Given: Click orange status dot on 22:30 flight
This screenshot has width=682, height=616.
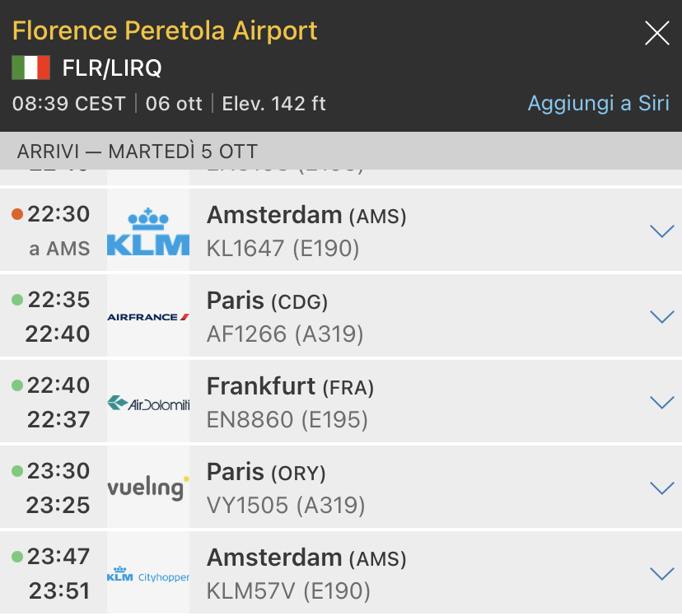Looking at the screenshot, I should tap(17, 214).
